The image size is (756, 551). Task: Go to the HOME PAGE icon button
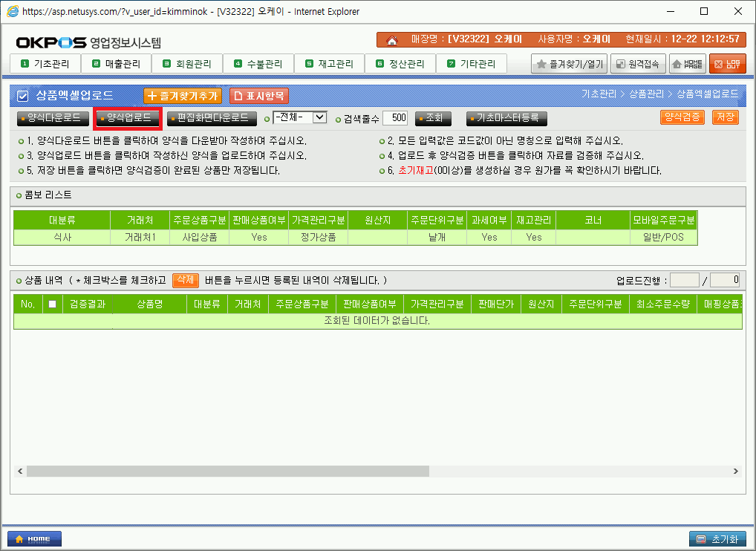point(688,65)
